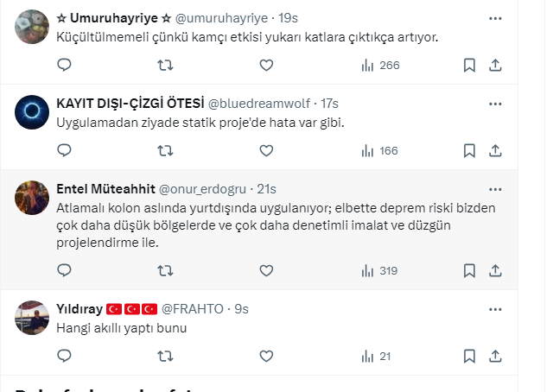Reply to Umuruhayriye's tweet

(64, 65)
